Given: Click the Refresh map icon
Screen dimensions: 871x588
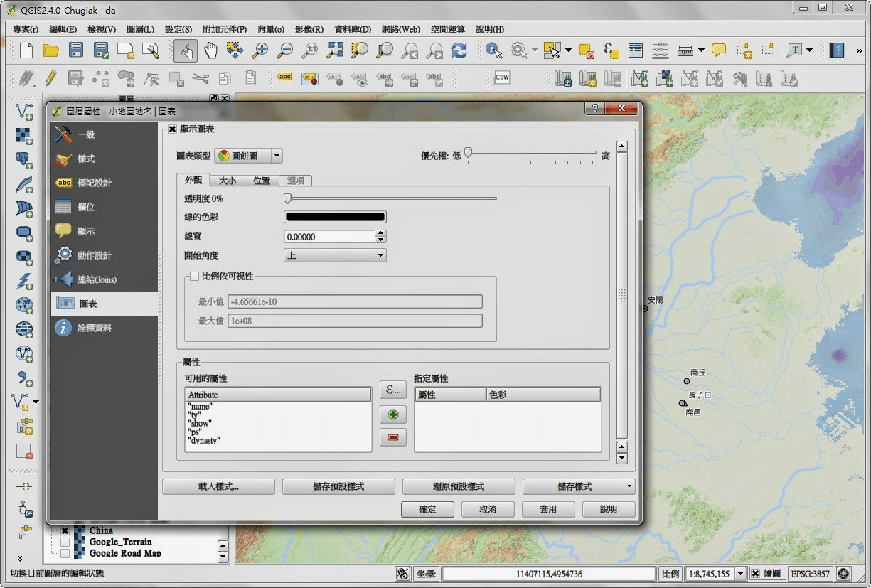Looking at the screenshot, I should coord(459,50).
